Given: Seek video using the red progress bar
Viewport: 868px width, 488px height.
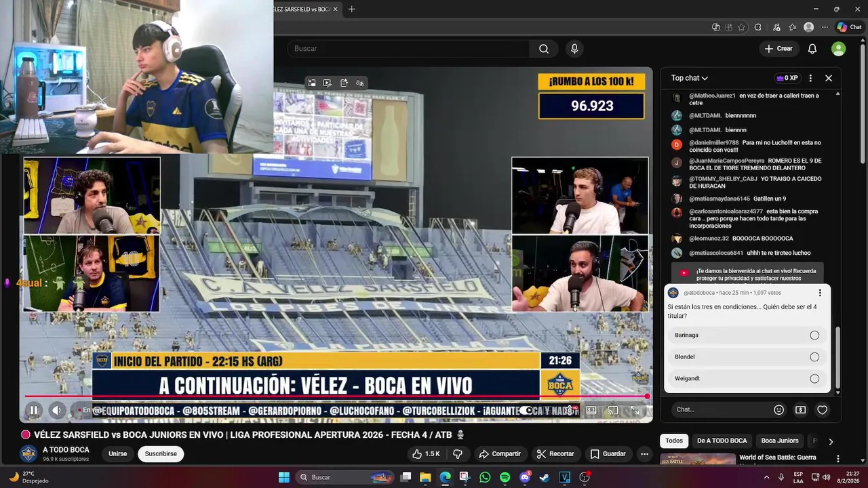Looking at the screenshot, I should tap(336, 396).
